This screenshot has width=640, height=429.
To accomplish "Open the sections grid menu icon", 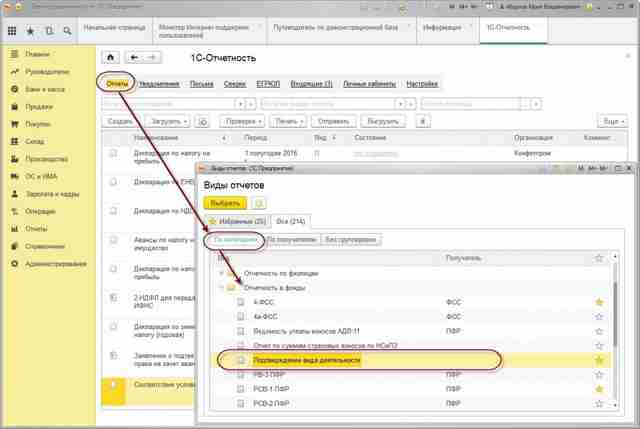I will click(x=12, y=31).
